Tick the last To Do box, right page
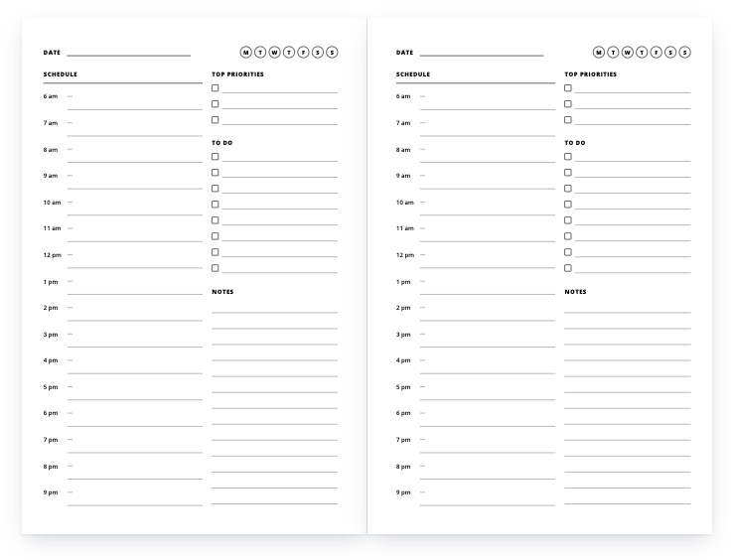This screenshot has width=734, height=560. (568, 268)
